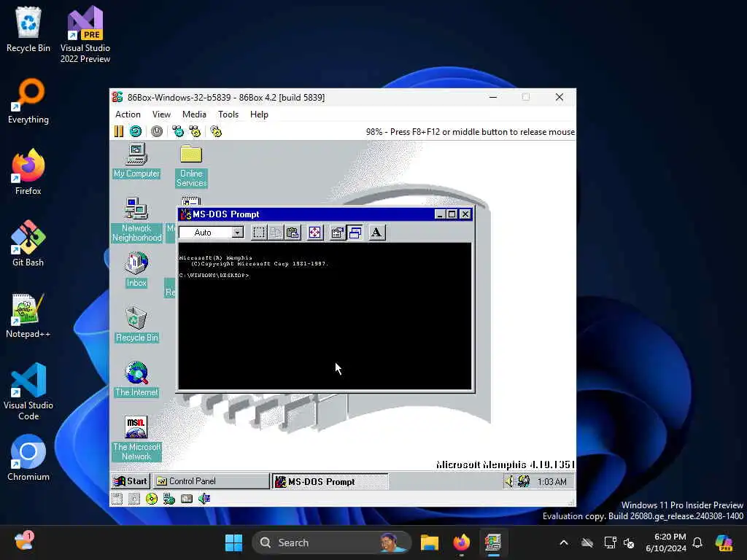Open Git Bash desktop shortcut

[x=28, y=243]
